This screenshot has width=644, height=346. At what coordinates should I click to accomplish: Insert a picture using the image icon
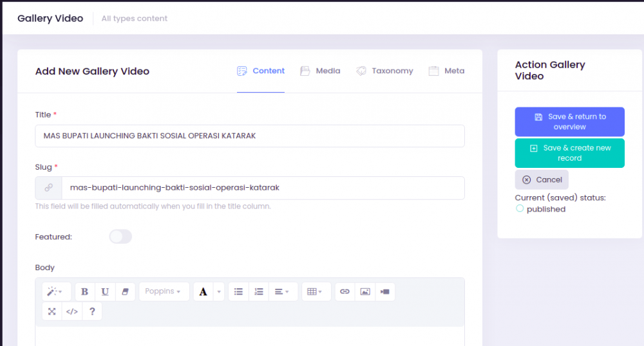(x=365, y=292)
